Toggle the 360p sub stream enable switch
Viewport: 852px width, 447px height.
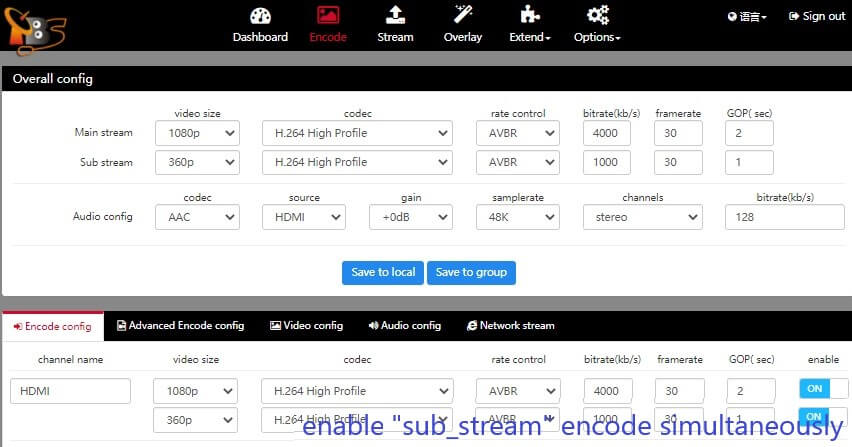pos(822,417)
